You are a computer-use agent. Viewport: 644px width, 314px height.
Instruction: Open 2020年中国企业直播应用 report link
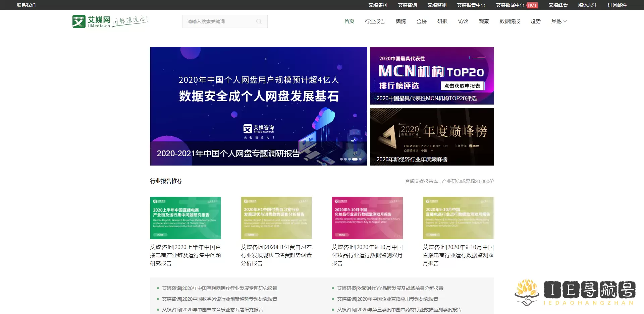click(388, 299)
